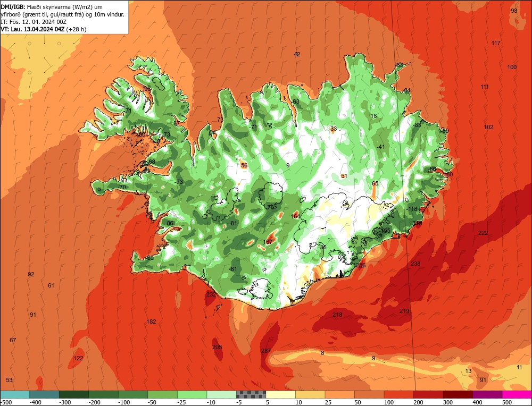Screen dimensions: 532x406
Task: Click the flux value 117
Action: tap(496, 43)
